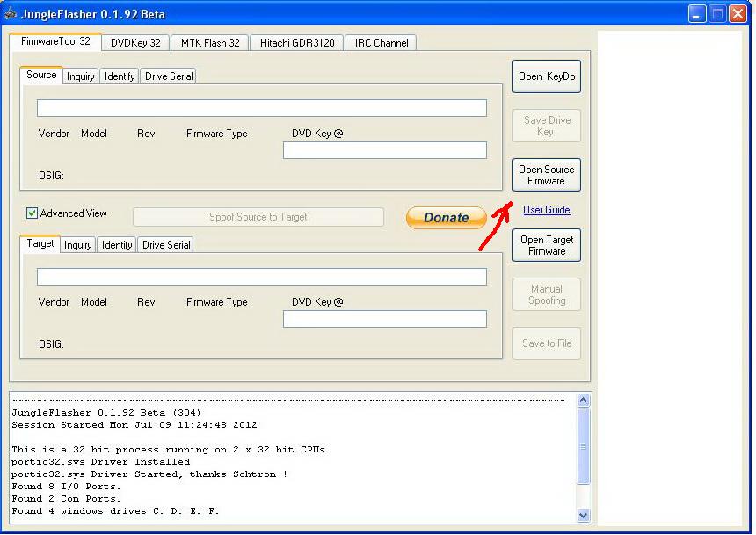Click the JungleFlasher title bar app icon
Viewport: 756px width, 535px height.
point(11,13)
